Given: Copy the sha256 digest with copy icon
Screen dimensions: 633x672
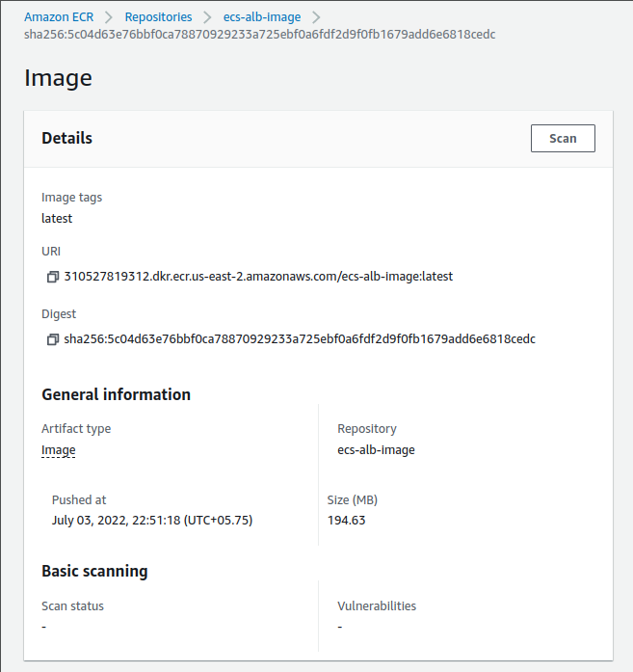Looking at the screenshot, I should tap(53, 339).
